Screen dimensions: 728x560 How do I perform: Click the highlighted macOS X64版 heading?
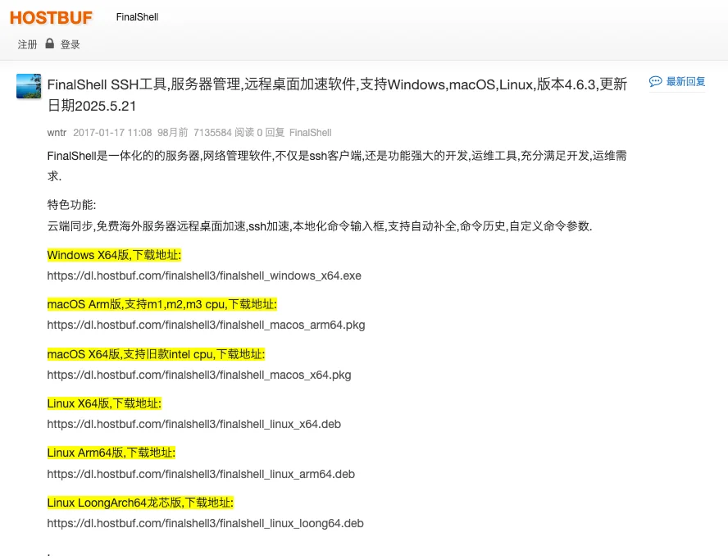pos(156,354)
